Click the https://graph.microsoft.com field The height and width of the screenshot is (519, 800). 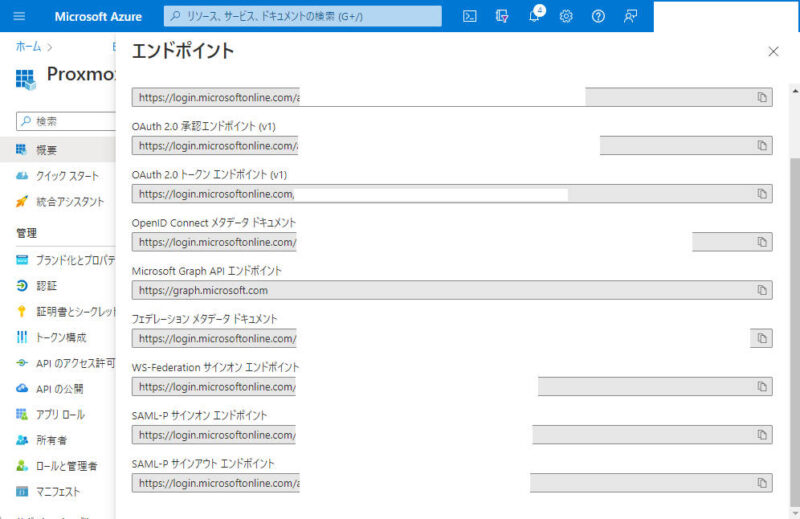(452, 290)
